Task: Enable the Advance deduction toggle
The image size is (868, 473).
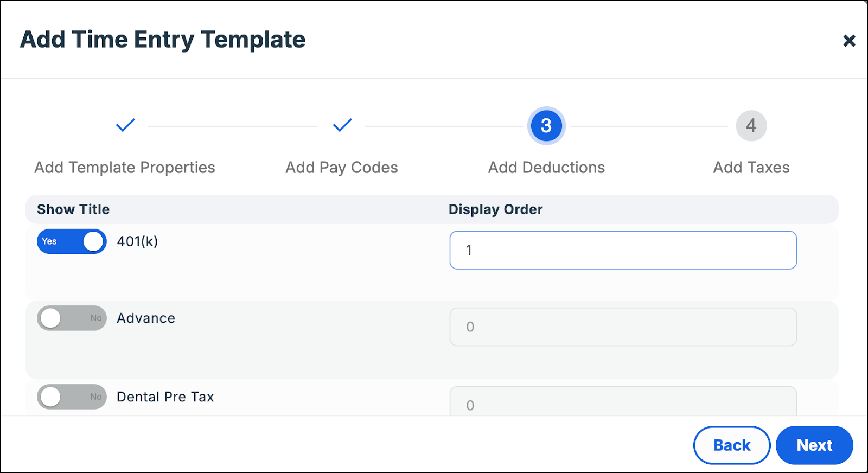Action: pos(72,318)
